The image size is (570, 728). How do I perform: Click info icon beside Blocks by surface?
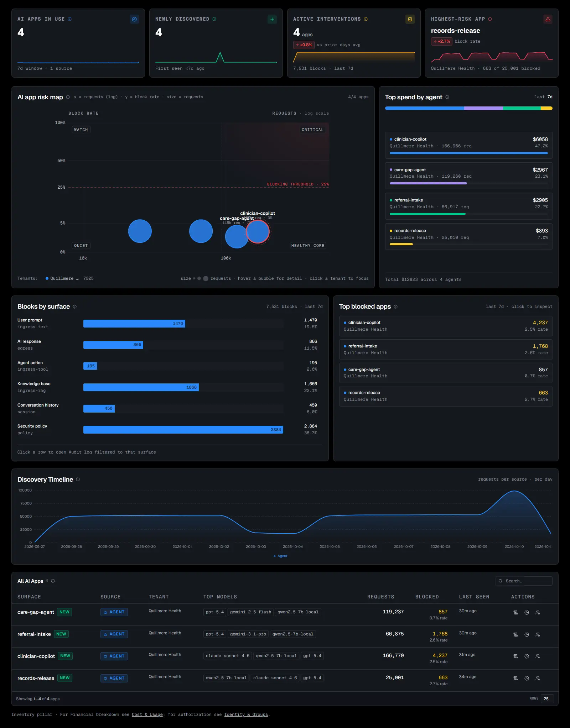click(x=74, y=307)
